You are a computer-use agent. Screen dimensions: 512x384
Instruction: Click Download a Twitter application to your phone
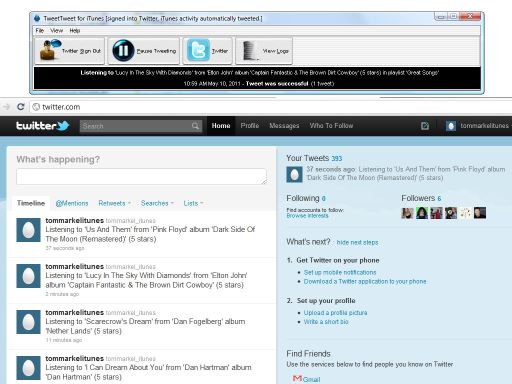[365, 281]
